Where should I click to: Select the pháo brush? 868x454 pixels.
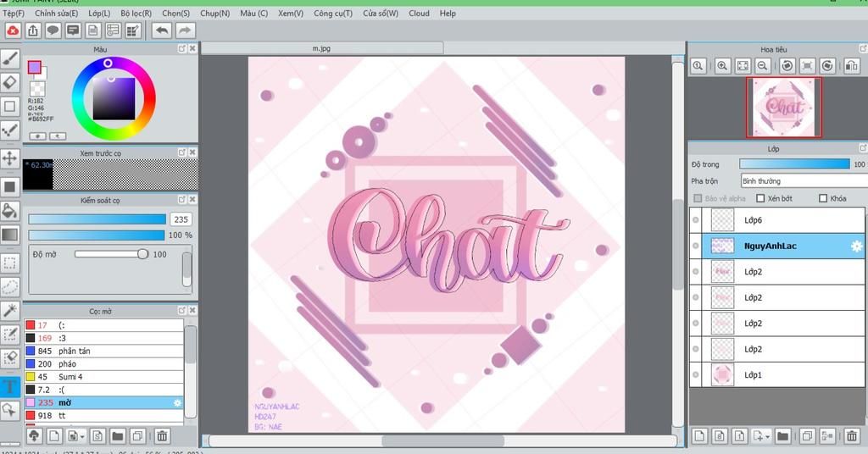[x=103, y=364]
